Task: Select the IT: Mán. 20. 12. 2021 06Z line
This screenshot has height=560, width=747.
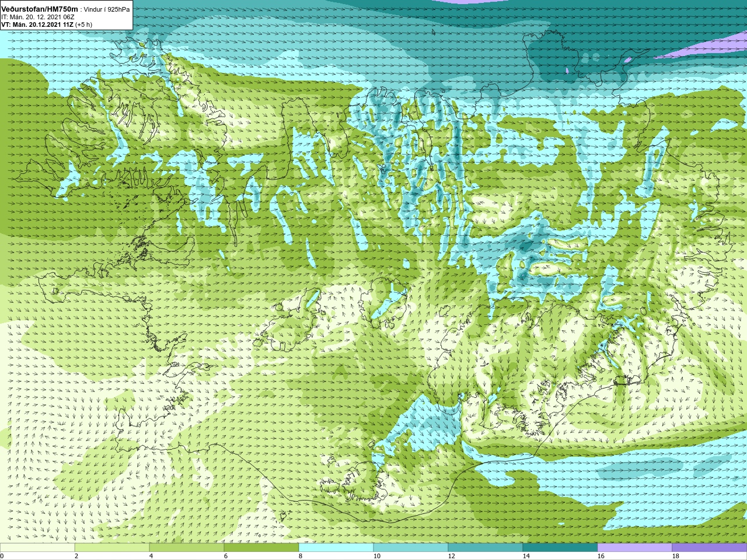Action: 38,17
